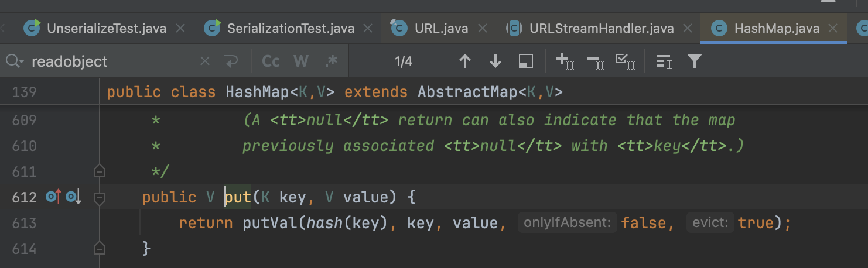Close the UnserializeTest.java tab
This screenshot has height=268, width=868.
coord(180,28)
